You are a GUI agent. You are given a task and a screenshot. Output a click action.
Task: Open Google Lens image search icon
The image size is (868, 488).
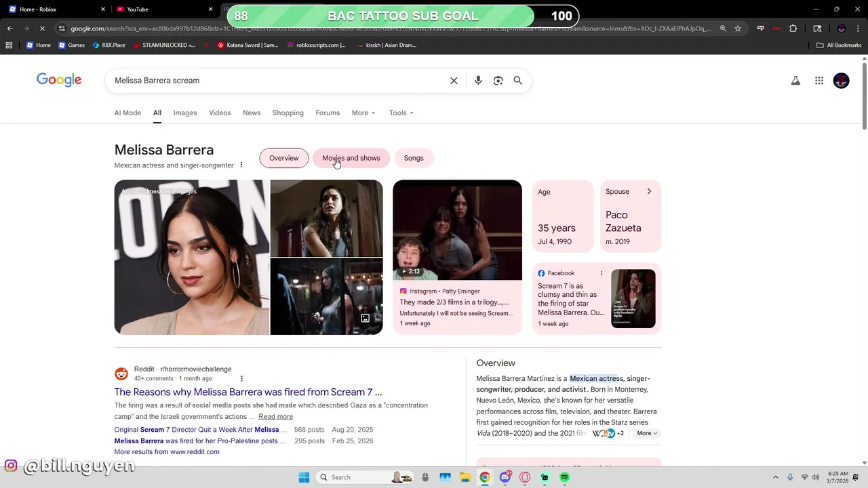pos(498,81)
